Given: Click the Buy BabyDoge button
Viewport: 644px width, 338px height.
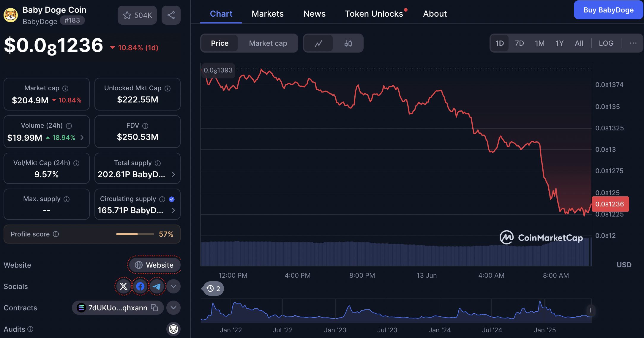Looking at the screenshot, I should 608,10.
